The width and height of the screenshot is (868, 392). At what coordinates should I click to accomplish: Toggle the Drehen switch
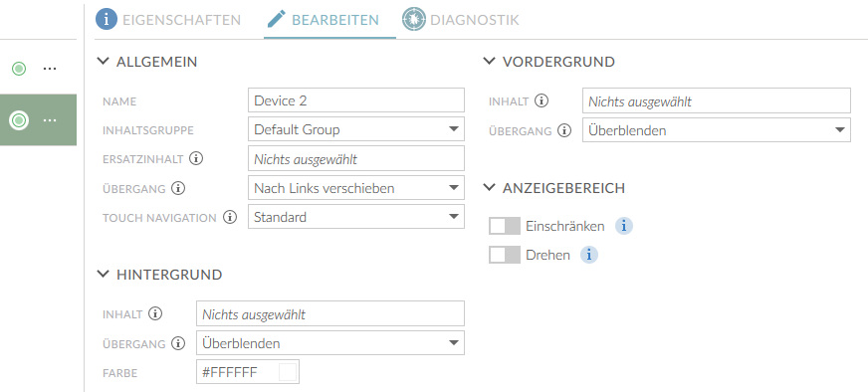pyautogui.click(x=505, y=255)
